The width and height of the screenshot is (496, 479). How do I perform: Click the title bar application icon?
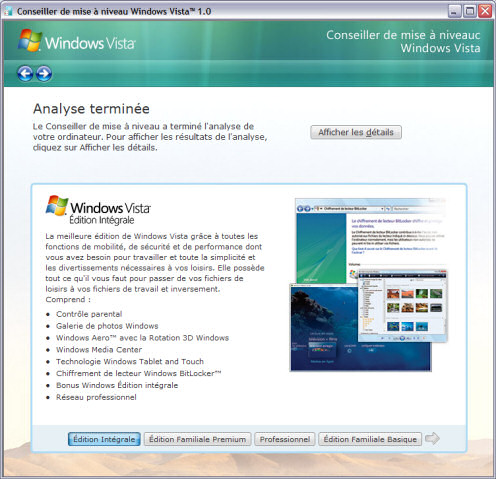8,11
